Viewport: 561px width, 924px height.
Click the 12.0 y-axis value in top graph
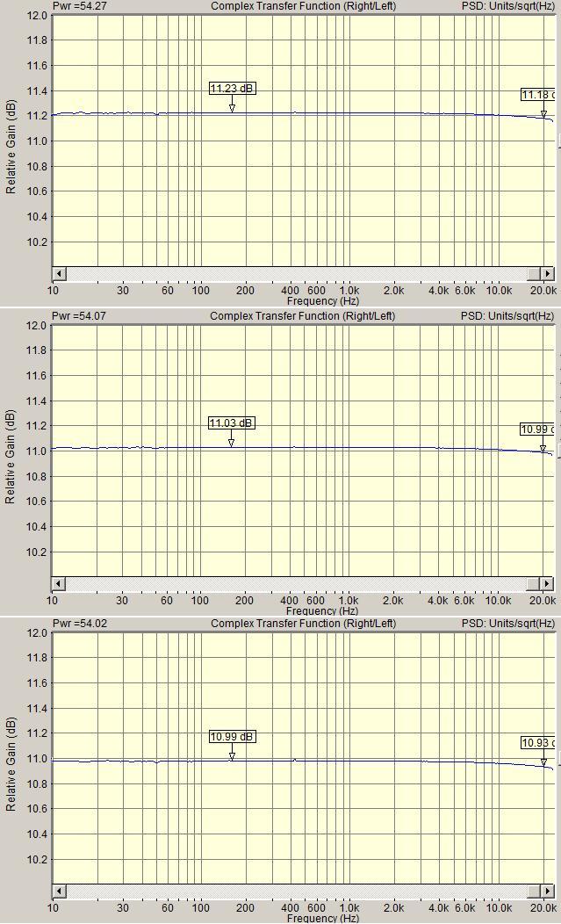(37, 15)
